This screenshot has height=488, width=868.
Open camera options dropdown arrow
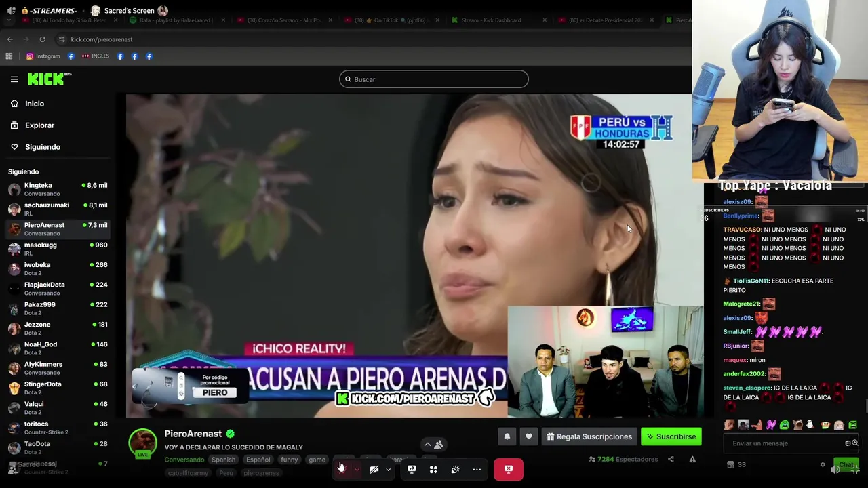tap(389, 469)
